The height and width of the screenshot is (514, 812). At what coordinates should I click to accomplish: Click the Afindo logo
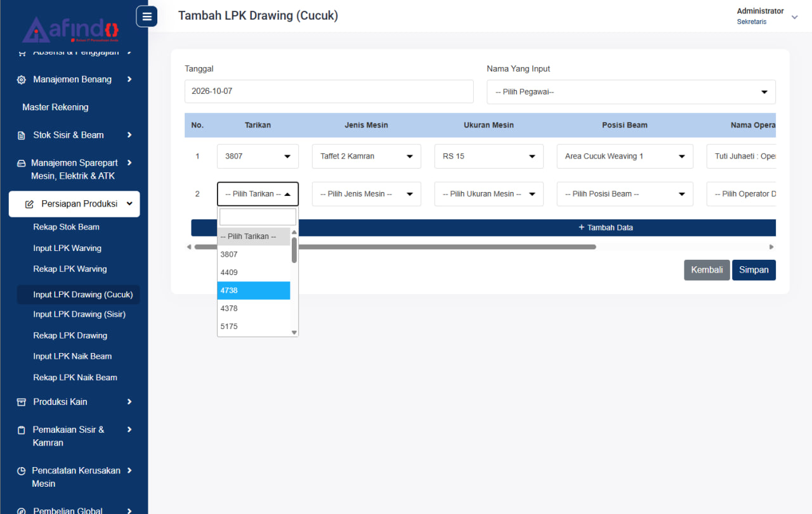click(71, 30)
